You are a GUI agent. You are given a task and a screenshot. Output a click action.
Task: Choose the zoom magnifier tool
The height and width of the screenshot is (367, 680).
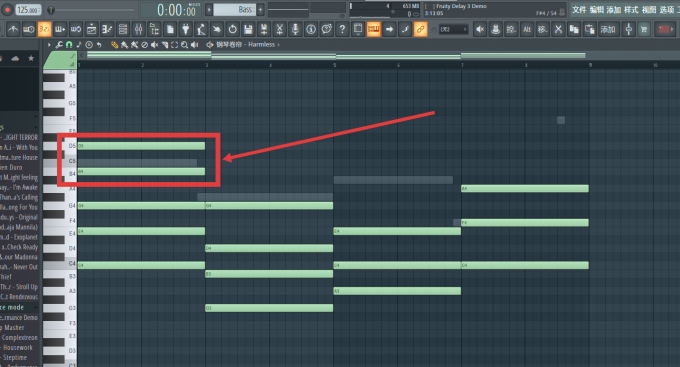coord(185,45)
